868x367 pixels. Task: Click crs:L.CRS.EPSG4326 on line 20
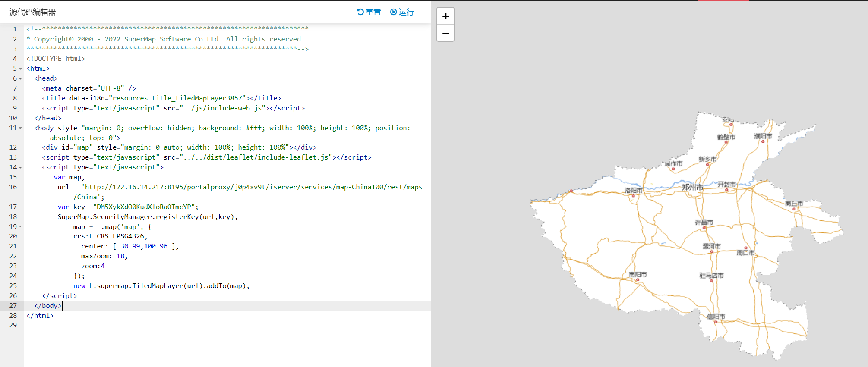tap(110, 236)
